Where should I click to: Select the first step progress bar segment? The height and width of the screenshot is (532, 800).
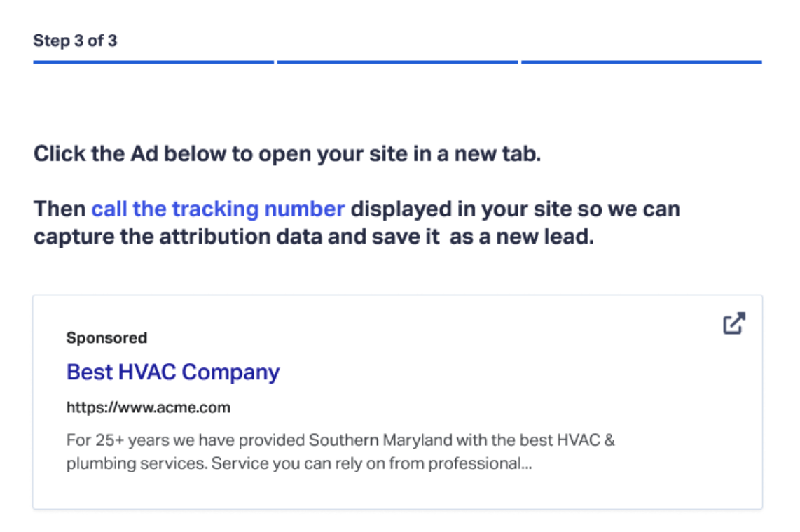click(153, 62)
